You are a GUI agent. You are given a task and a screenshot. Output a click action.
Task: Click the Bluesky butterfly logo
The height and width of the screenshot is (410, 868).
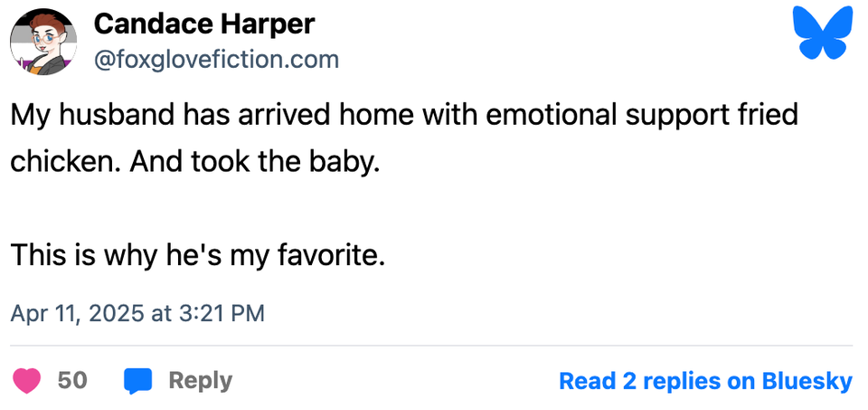(x=822, y=33)
